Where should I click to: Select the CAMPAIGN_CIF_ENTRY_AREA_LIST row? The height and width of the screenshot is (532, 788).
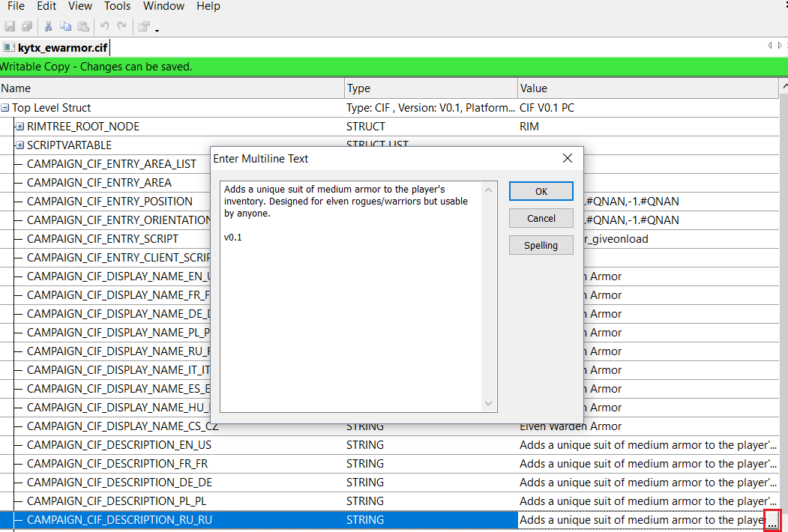112,164
